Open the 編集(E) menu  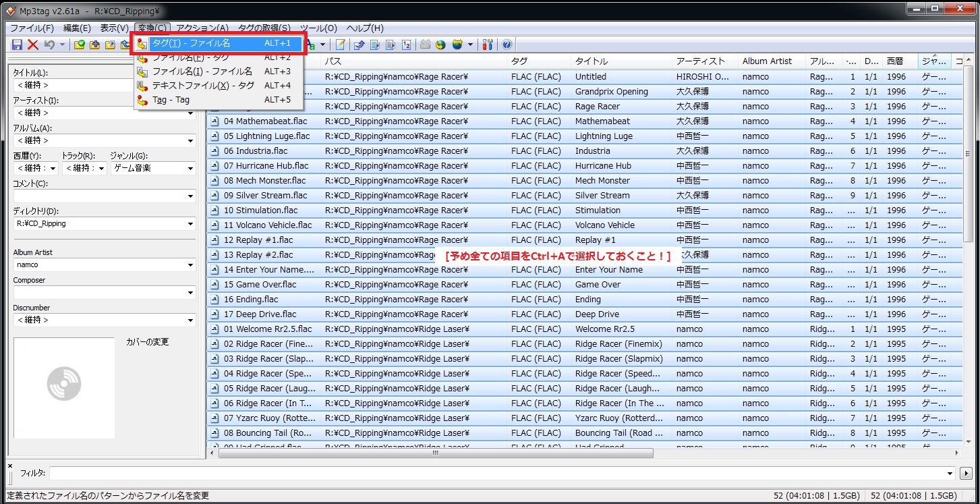tap(77, 28)
